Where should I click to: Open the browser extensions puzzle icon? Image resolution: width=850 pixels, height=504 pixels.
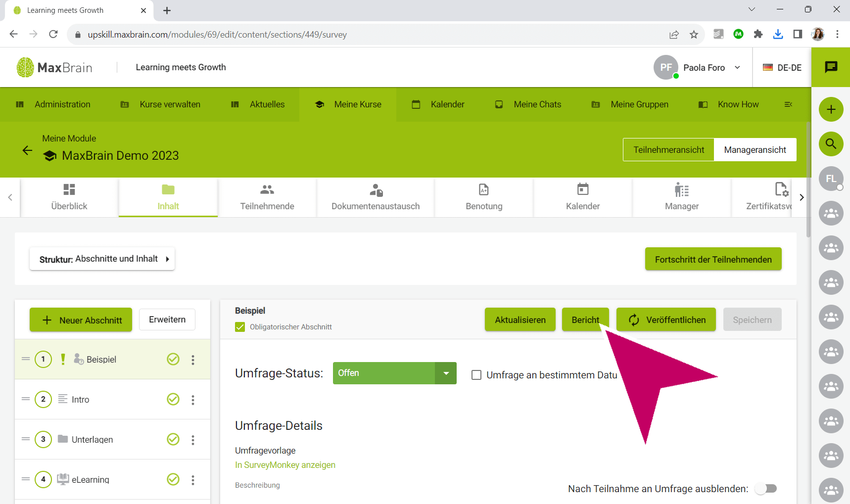(x=758, y=34)
